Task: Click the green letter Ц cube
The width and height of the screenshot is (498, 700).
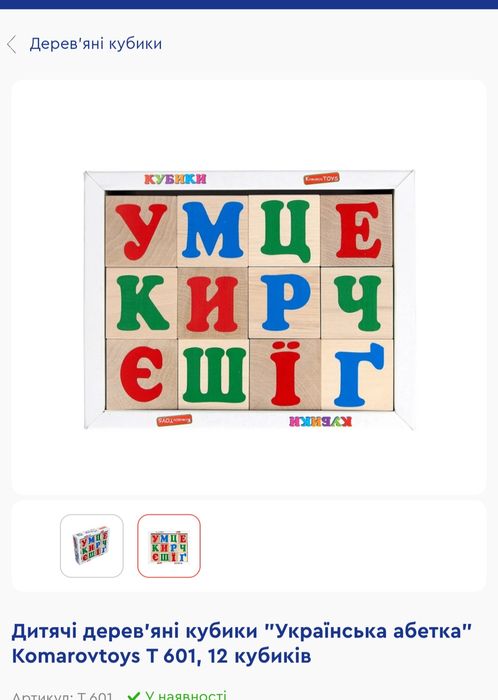Action: [x=284, y=231]
